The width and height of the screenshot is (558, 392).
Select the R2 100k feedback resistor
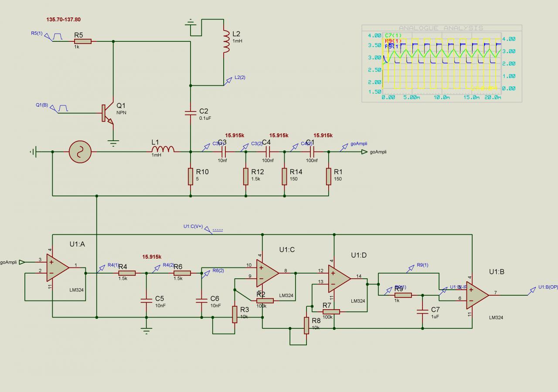pos(265,301)
